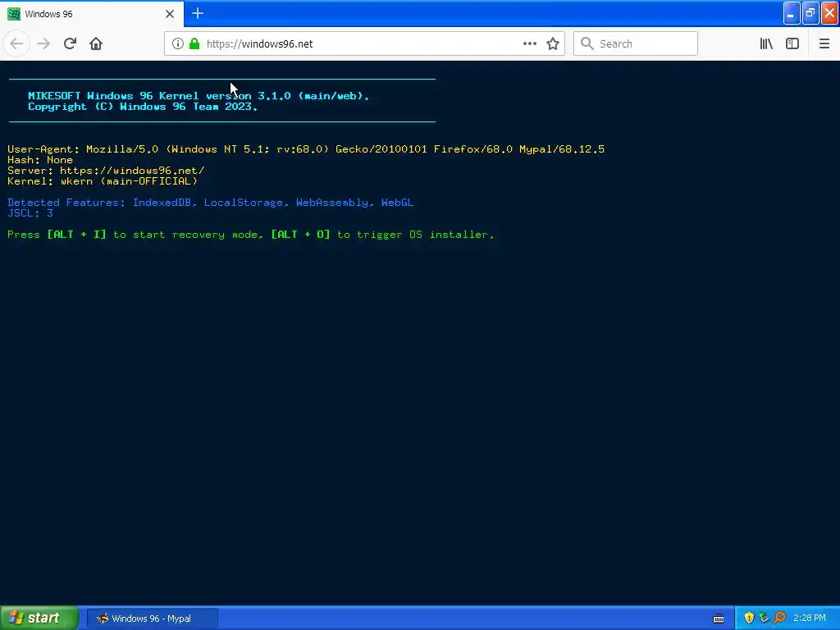The width and height of the screenshot is (840, 630).
Task: Open the hamburger application menu
Action: 824,43
